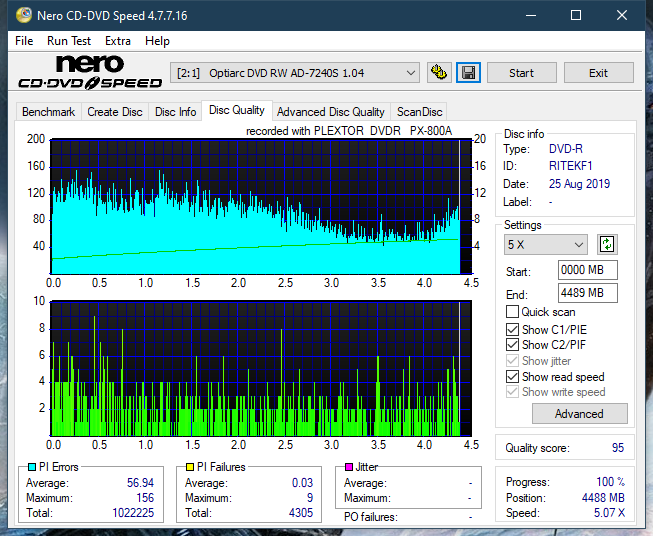Click the Start position field 0000 MB
This screenshot has width=653, height=536.
coord(587,270)
